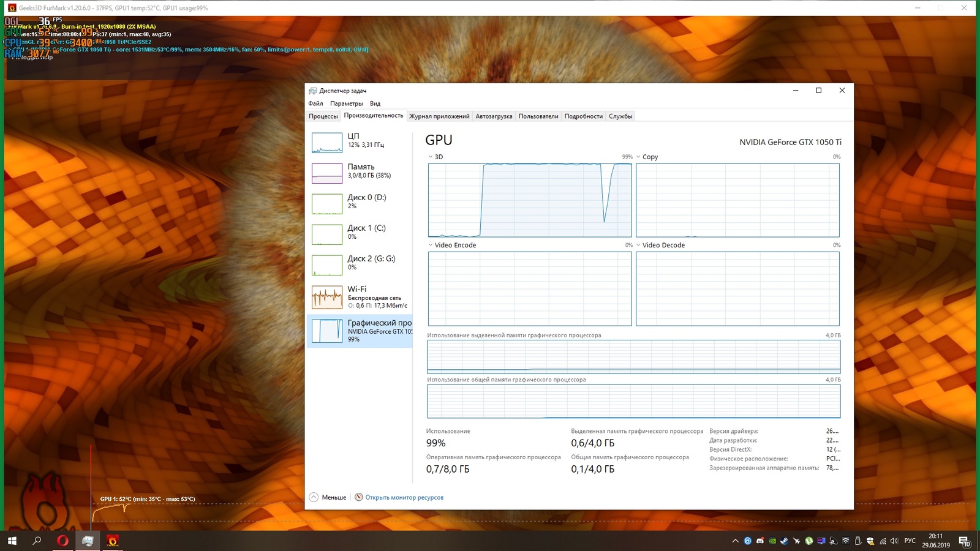Screen dimensions: 980x551
Task: Click dedicated GPU memory graph
Action: pyautogui.click(x=634, y=357)
